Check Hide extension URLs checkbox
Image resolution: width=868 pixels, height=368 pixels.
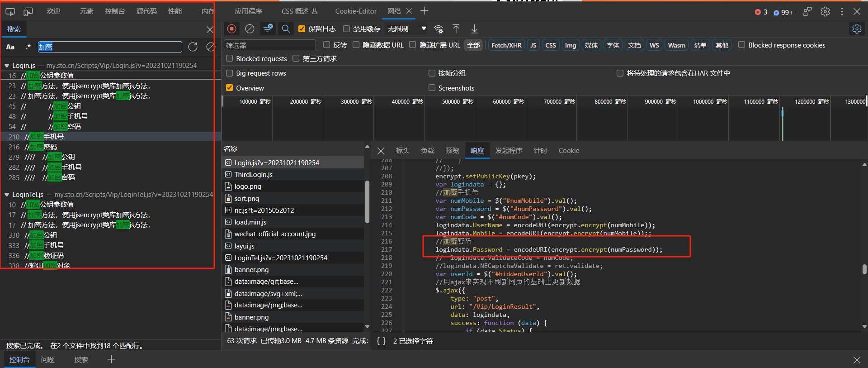tap(413, 45)
